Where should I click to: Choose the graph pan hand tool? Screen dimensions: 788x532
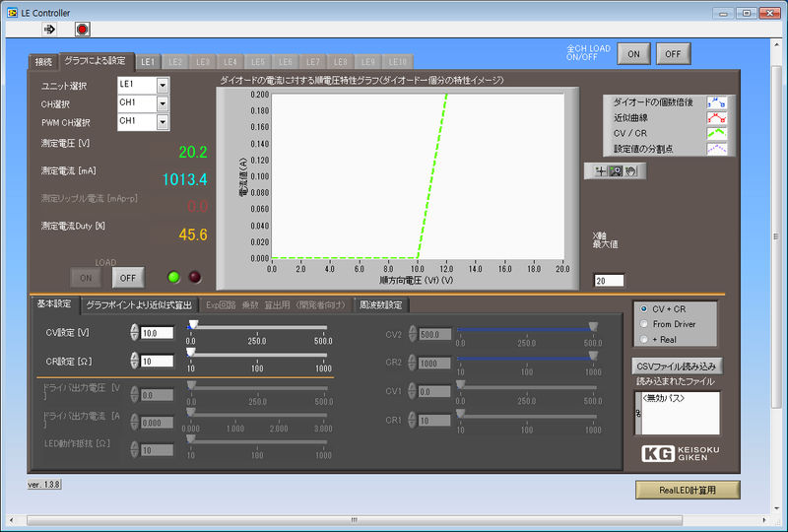[x=631, y=171]
